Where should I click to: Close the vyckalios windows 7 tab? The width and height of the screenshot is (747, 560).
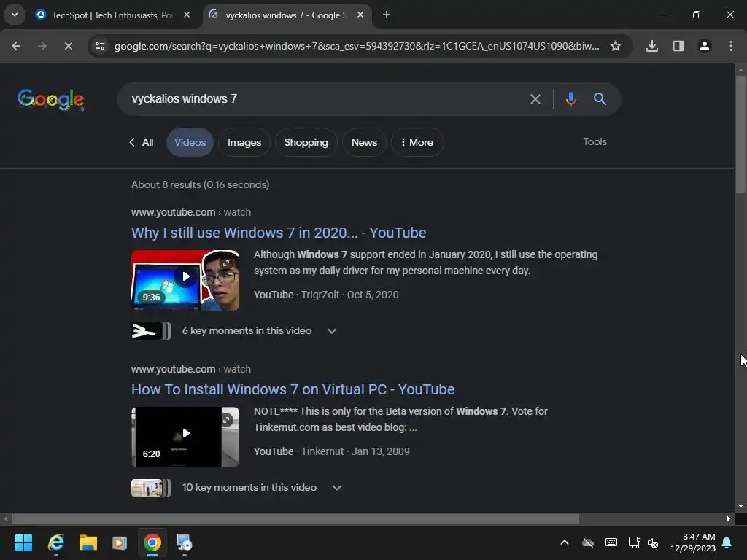point(360,15)
